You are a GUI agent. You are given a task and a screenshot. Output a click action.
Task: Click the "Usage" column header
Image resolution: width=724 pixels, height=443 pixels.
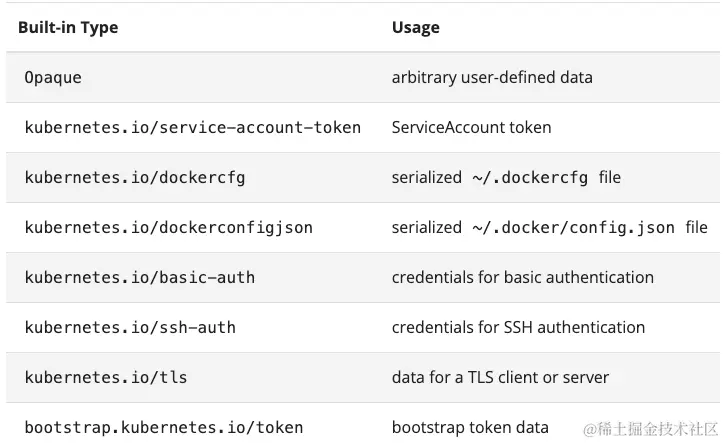pos(415,27)
